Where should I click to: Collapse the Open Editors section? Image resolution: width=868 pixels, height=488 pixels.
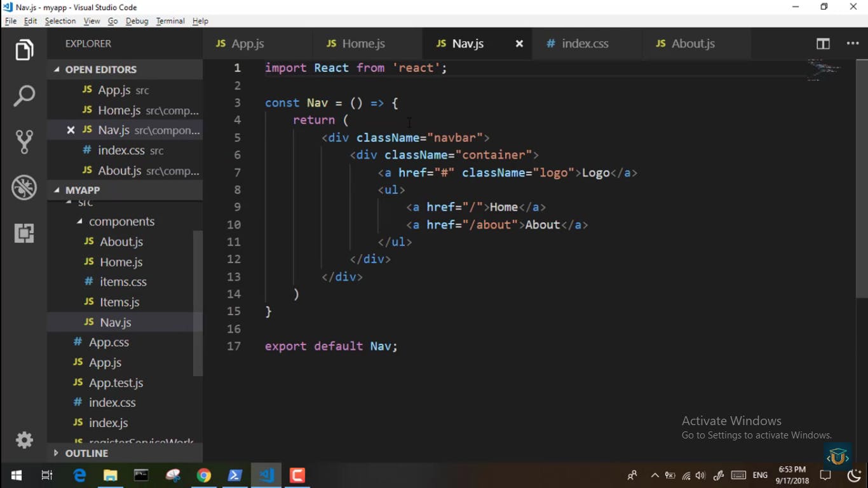(x=125, y=69)
